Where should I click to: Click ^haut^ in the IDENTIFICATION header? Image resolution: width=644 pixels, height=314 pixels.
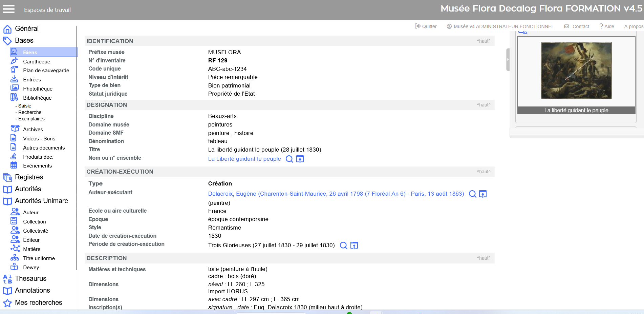coord(484,41)
